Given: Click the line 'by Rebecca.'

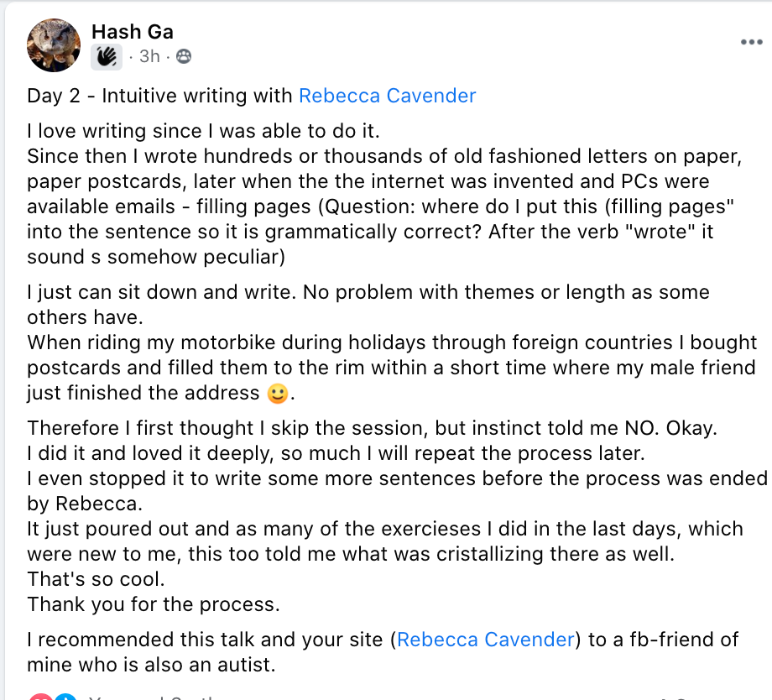Looking at the screenshot, I should 85,504.
